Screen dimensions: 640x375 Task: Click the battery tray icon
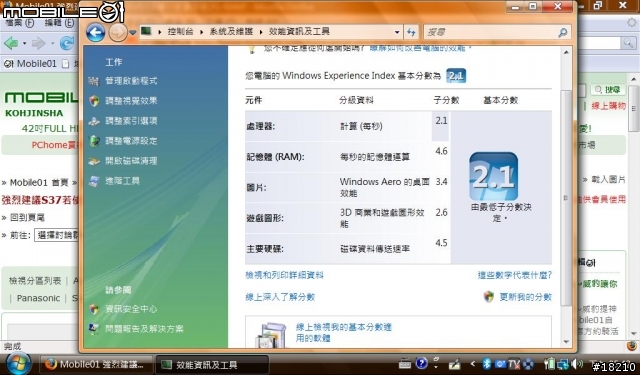pyautogui.click(x=549, y=363)
